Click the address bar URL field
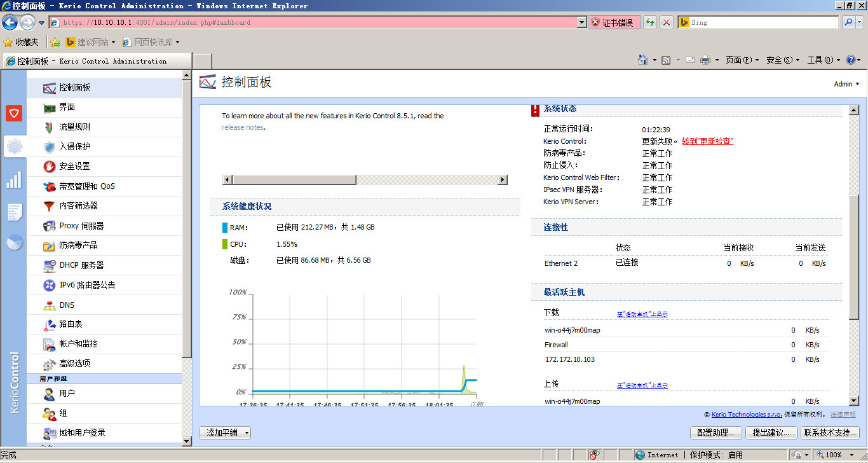Image resolution: width=868 pixels, height=463 pixels. (x=318, y=22)
